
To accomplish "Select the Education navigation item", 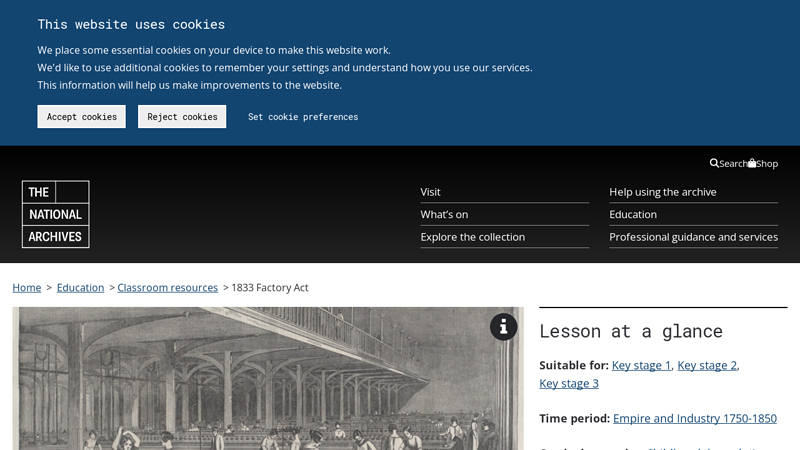I will 633,214.
